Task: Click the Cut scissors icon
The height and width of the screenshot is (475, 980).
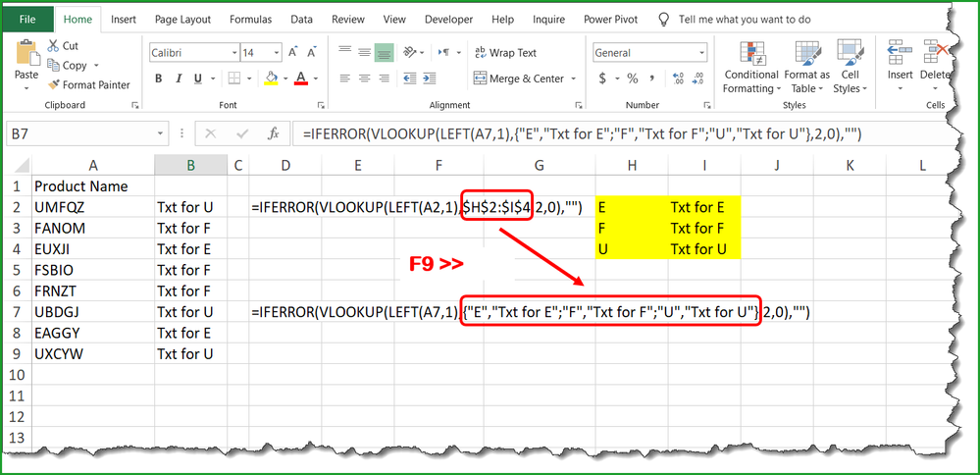Action: click(53, 45)
